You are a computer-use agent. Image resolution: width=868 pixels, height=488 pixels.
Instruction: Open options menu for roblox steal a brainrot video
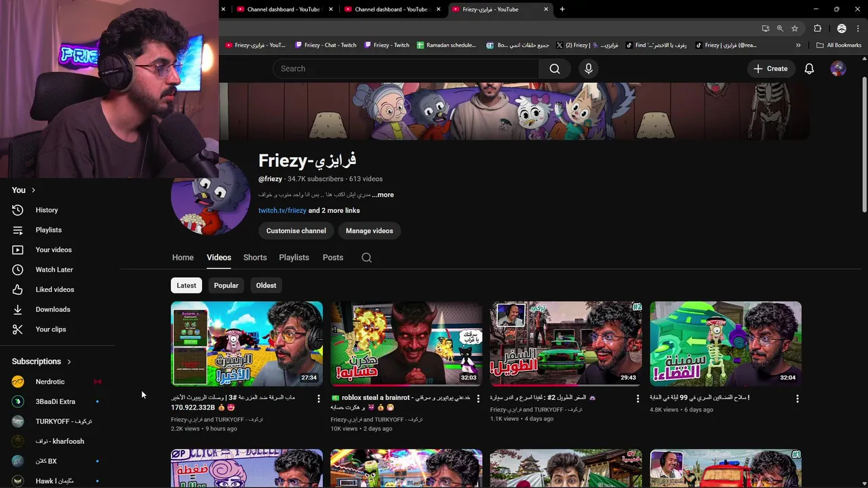478,399
